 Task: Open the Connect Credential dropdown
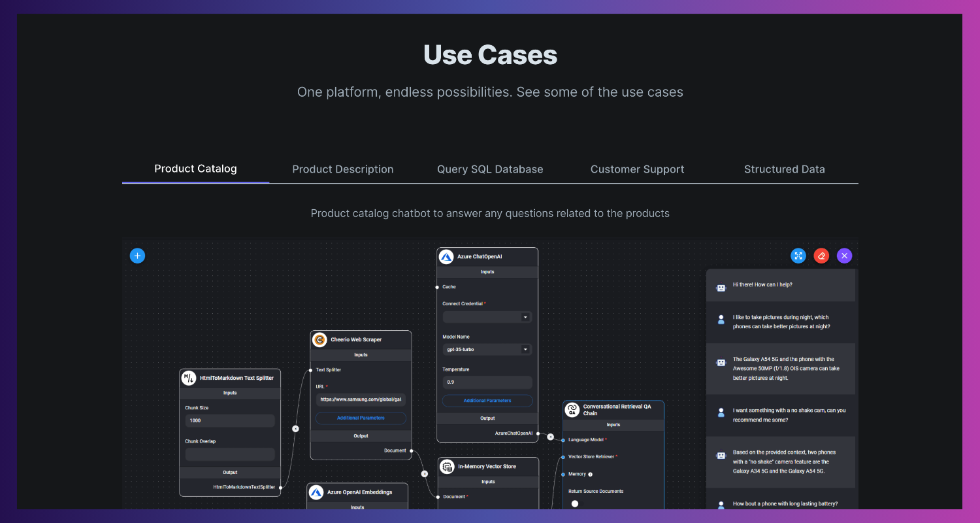pyautogui.click(x=487, y=316)
